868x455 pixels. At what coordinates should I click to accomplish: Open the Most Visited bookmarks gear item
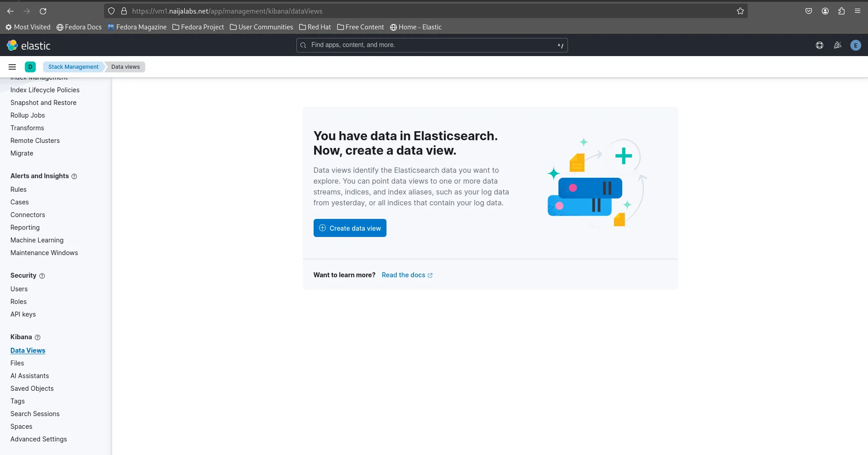coord(28,27)
